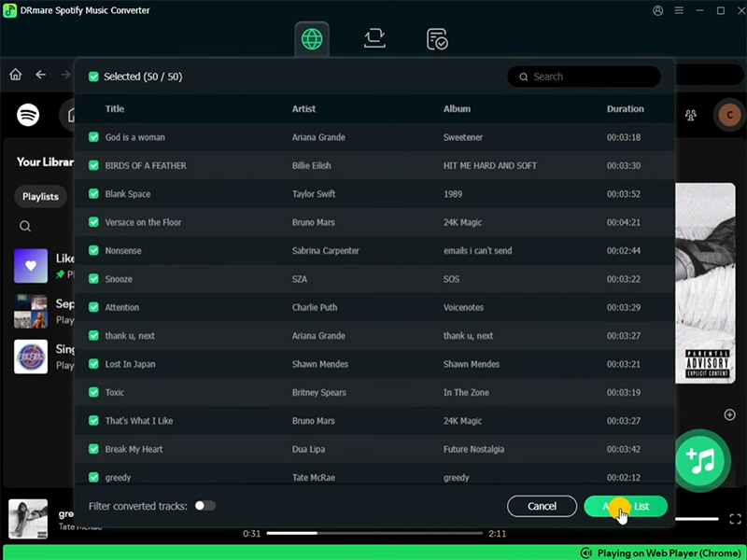Enable the Filter converted tracks switch
747x560 pixels.
(205, 506)
